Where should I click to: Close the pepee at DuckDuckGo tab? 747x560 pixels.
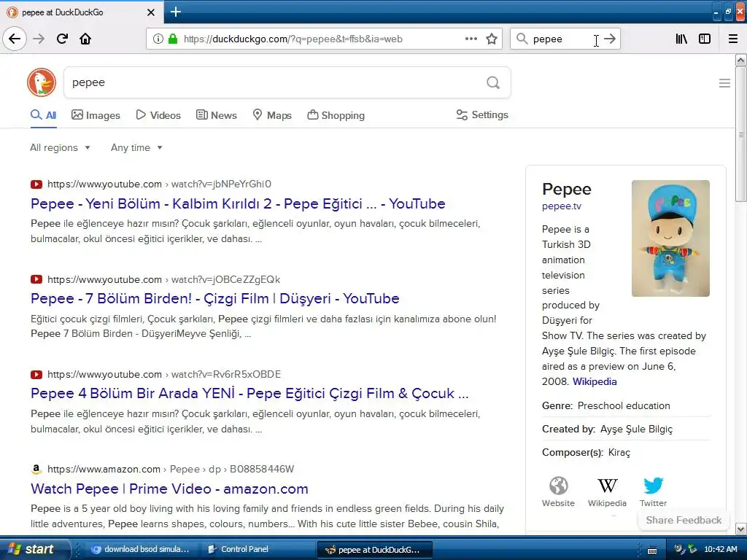(x=151, y=12)
